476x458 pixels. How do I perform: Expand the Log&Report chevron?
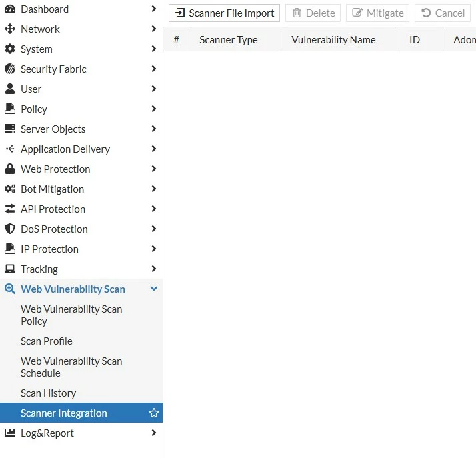154,433
